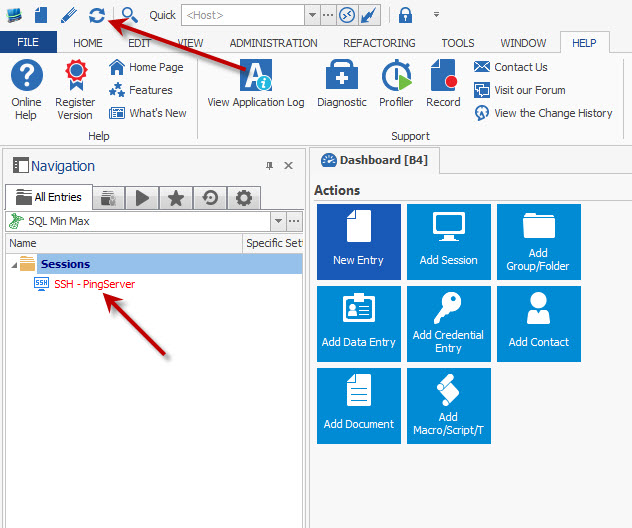This screenshot has width=632, height=528.
Task: Close the Navigation panel
Action: pyautogui.click(x=288, y=166)
